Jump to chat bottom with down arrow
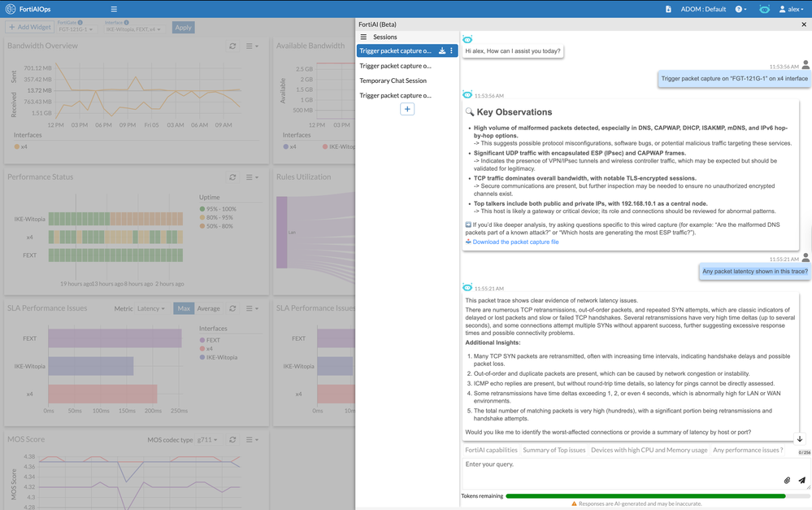The height and width of the screenshot is (510, 812). pyautogui.click(x=800, y=438)
